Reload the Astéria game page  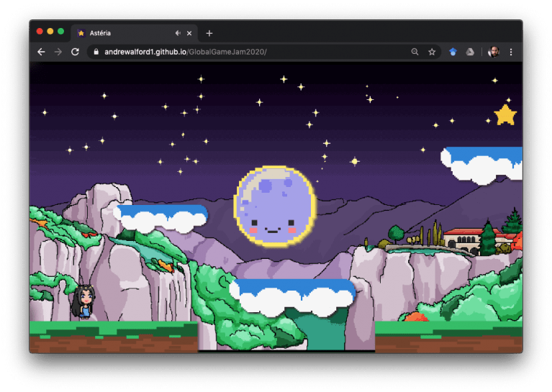point(75,52)
